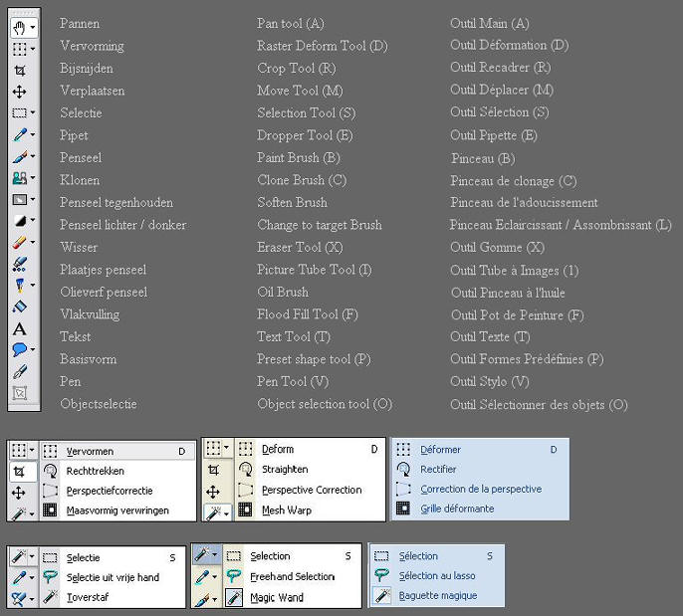Pick the Clone Brush tool icon
This screenshot has height=616, width=683.
coord(19,178)
